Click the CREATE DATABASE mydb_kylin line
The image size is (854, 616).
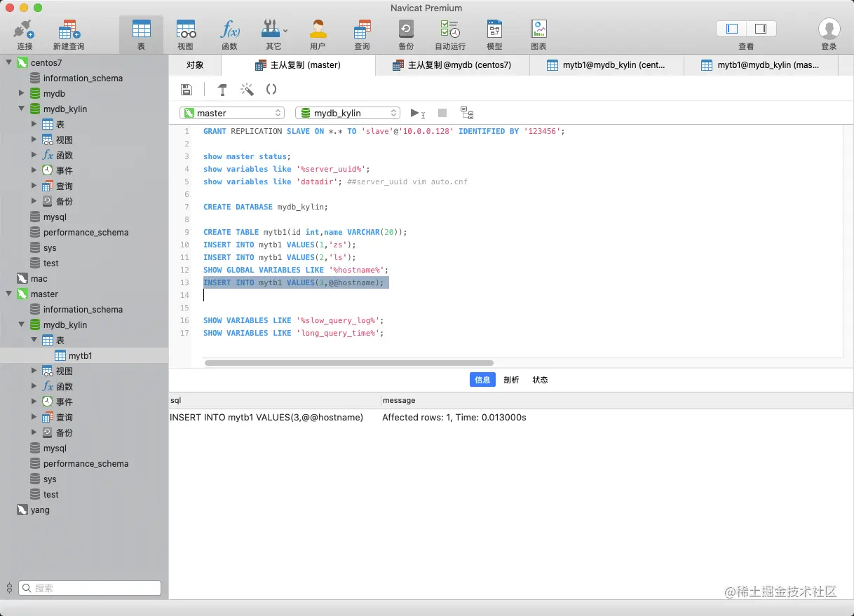coord(266,207)
